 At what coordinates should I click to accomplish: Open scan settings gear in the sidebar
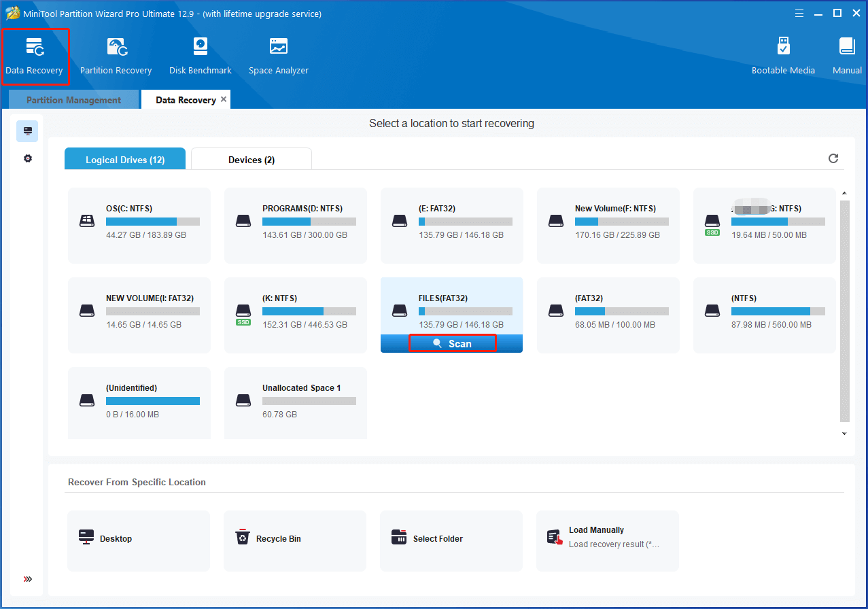[27, 158]
